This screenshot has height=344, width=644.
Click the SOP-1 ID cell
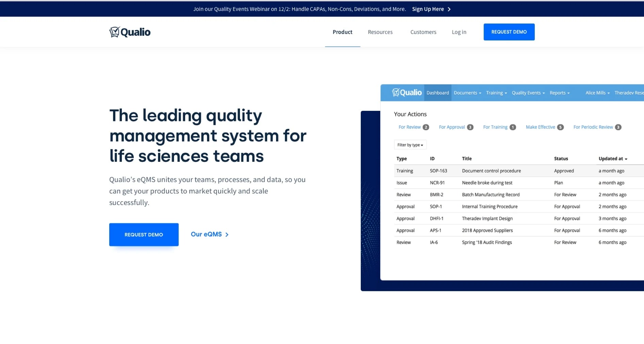(x=436, y=207)
